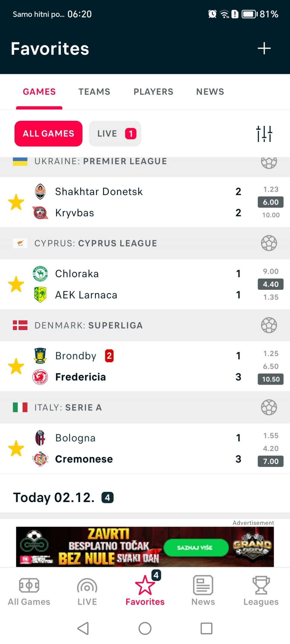Screen dimensions: 290x644
Task: Unstar the Brondby vs Fredericia match
Action: (x=16, y=366)
